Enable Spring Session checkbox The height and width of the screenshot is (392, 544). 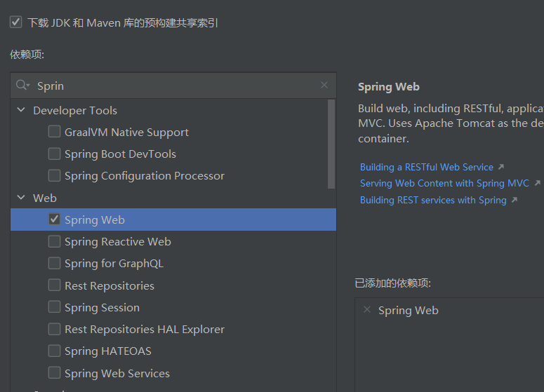pyautogui.click(x=55, y=307)
